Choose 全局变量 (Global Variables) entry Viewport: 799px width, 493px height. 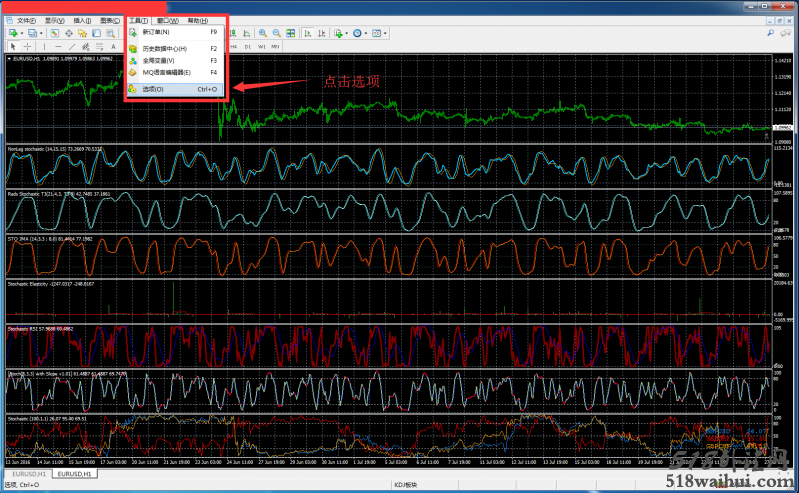pos(157,60)
